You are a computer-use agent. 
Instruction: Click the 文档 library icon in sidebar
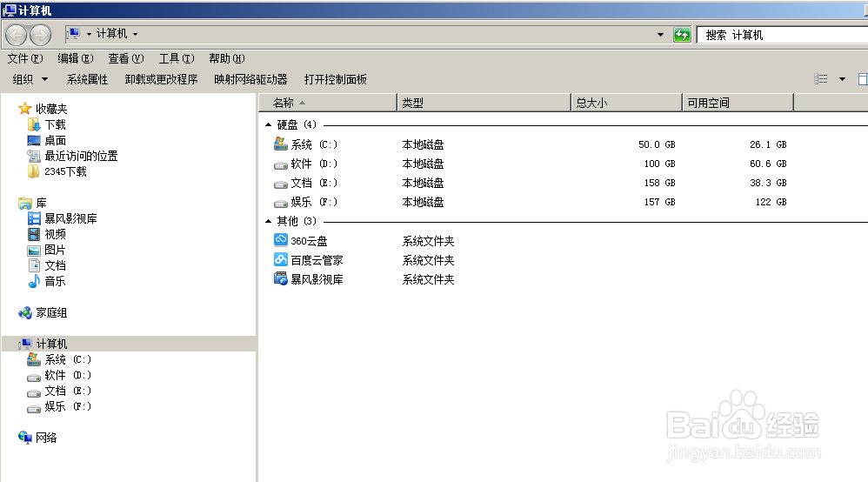click(34, 265)
